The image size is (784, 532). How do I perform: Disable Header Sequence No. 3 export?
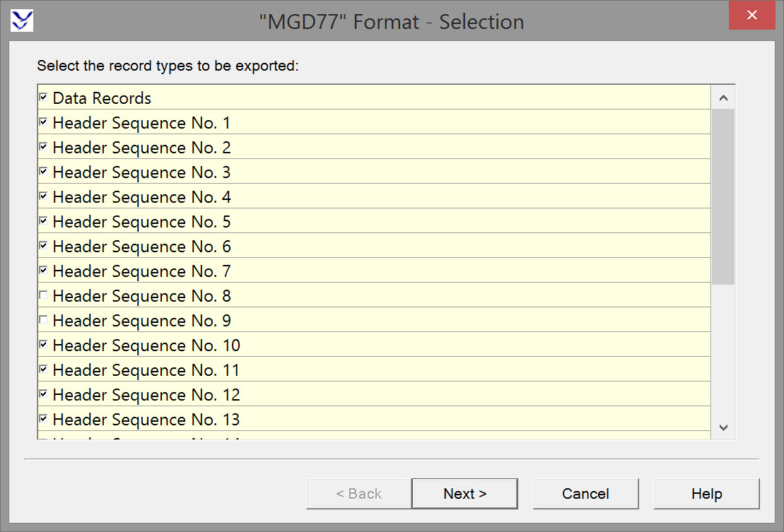pyautogui.click(x=44, y=171)
